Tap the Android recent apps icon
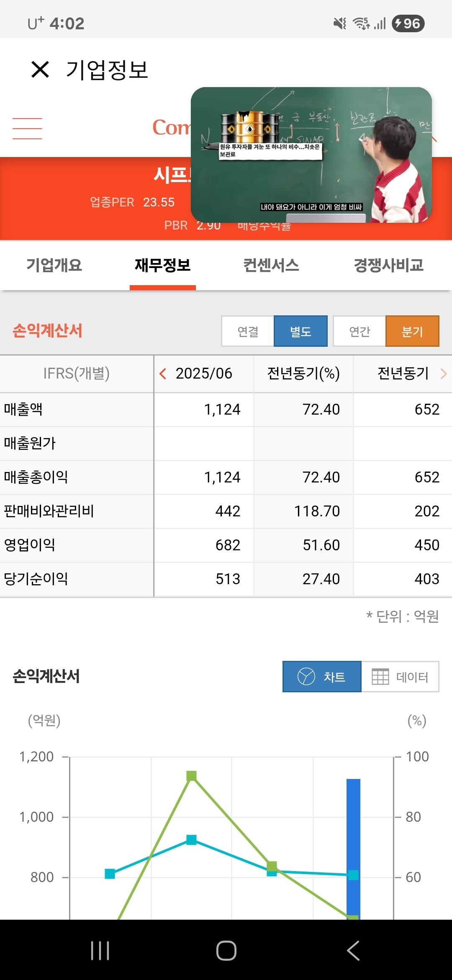452x980 pixels. point(100,951)
